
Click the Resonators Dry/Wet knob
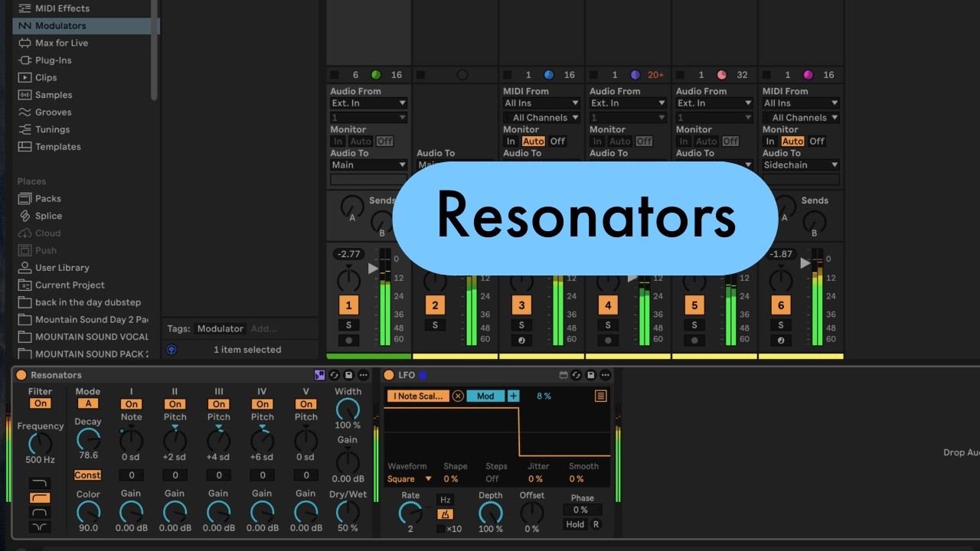348,512
